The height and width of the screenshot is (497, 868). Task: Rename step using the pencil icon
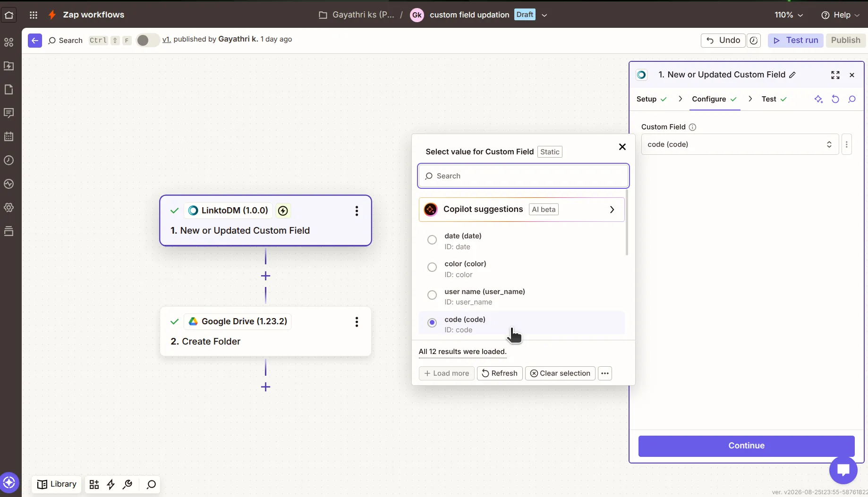(x=793, y=75)
